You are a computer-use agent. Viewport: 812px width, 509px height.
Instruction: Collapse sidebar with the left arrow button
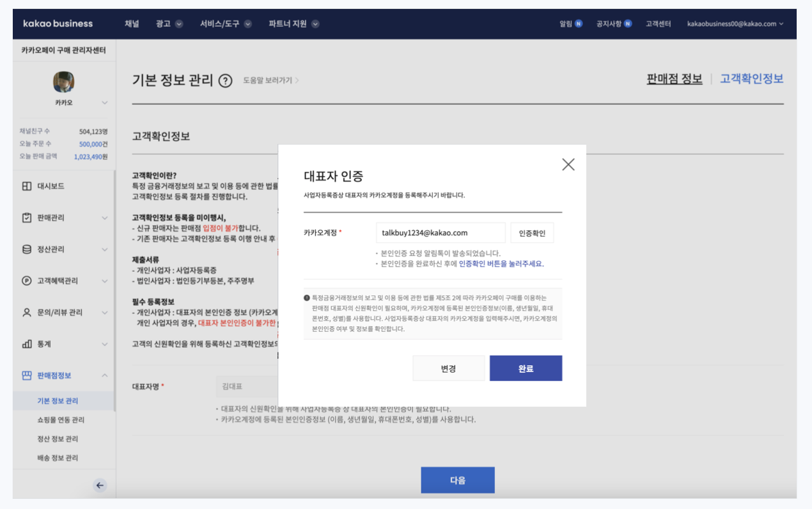pyautogui.click(x=100, y=485)
